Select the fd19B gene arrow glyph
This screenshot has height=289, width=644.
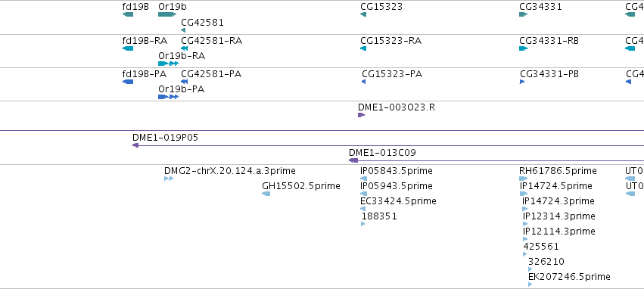pyautogui.click(x=128, y=15)
